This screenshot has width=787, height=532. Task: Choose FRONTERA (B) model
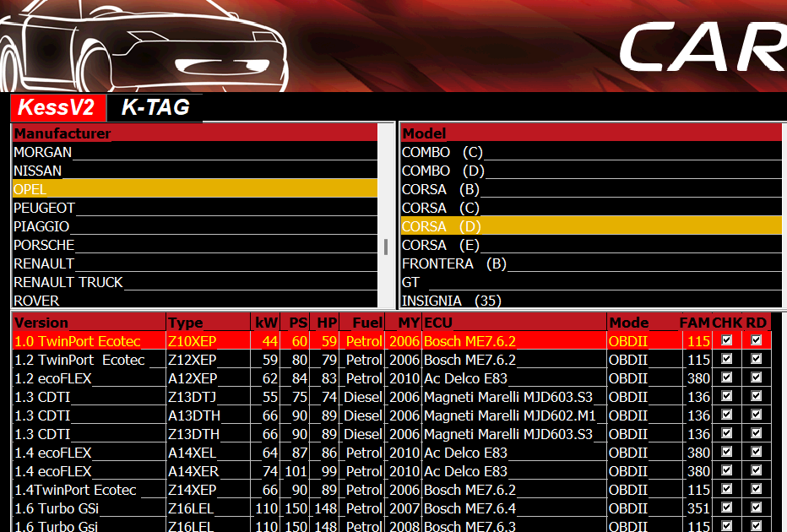click(453, 263)
